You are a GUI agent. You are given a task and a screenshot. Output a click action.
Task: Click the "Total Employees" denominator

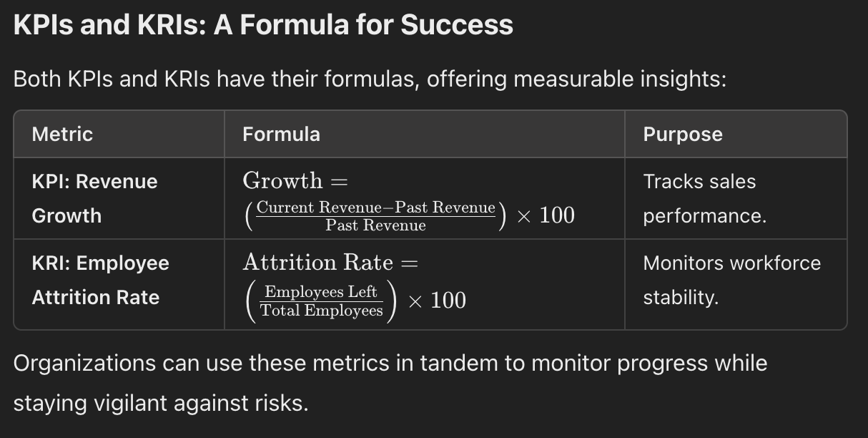coord(321,311)
